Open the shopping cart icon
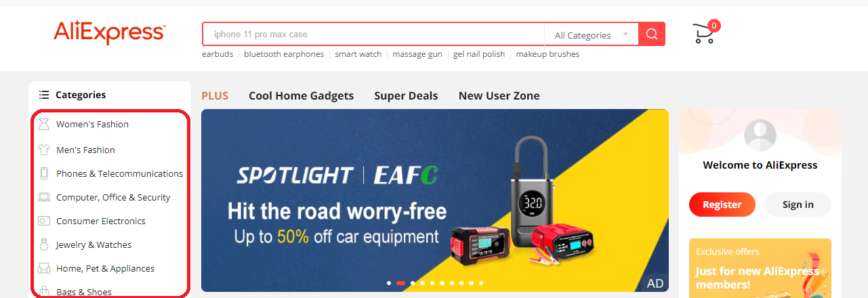The width and height of the screenshot is (868, 298). click(705, 33)
